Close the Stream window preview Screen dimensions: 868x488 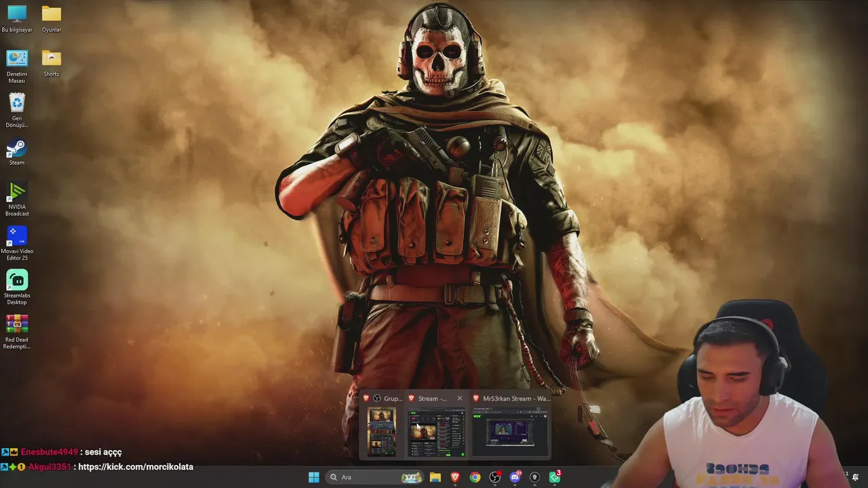click(x=460, y=399)
